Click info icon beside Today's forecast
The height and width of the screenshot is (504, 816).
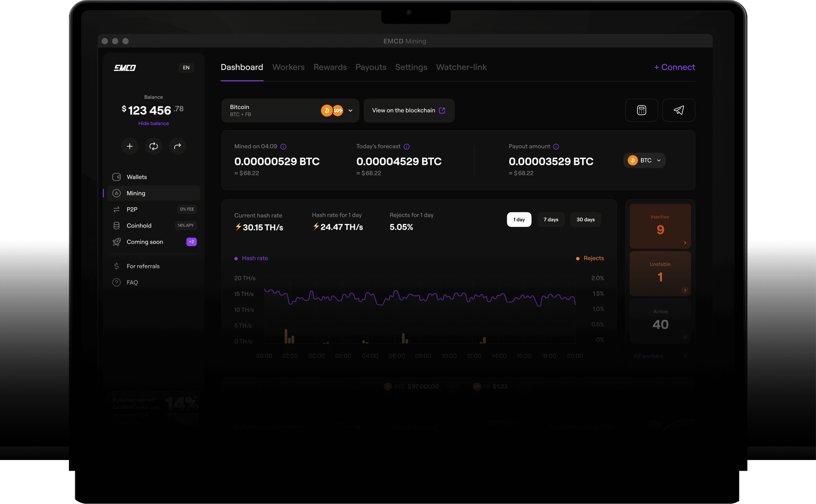(x=407, y=147)
